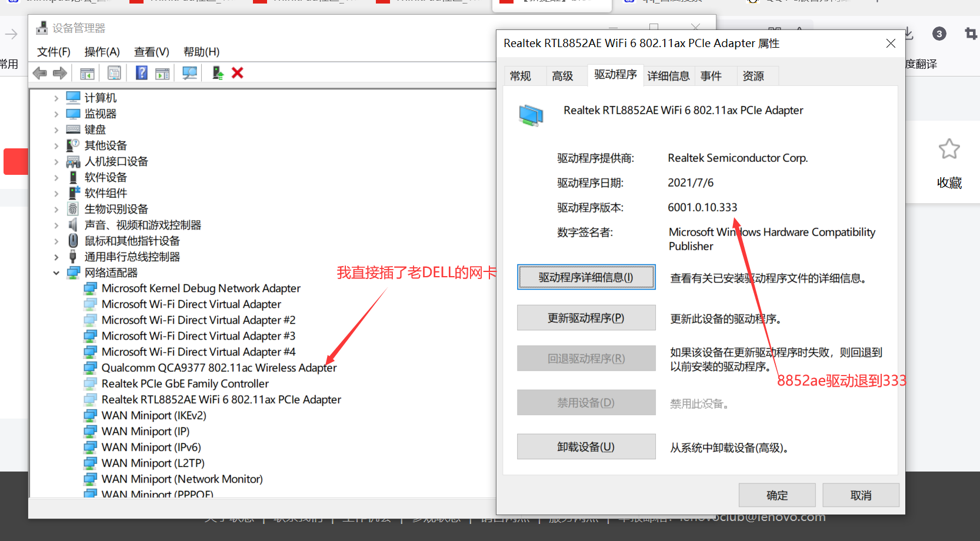Click the Realtek RTL8852AE tree item icon
This screenshot has width=980, height=541.
click(90, 400)
